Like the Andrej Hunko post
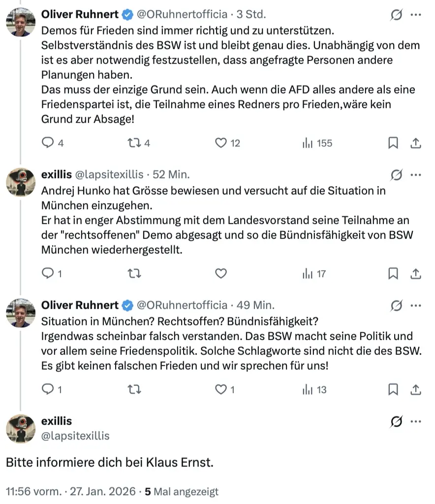Viewport: 435px width, 504px height. pos(221,274)
